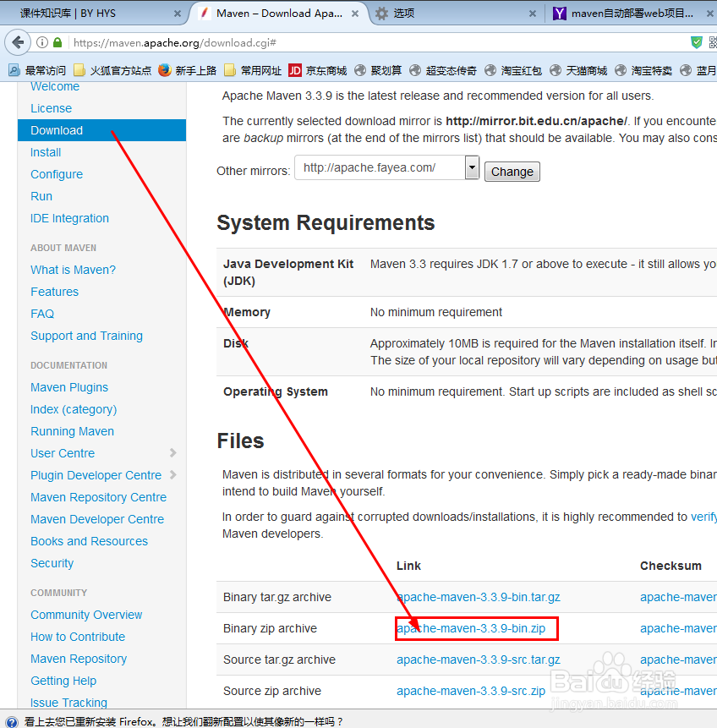717x728 pixels.
Task: Click the question mark icon in notification bar
Action: coord(12,721)
